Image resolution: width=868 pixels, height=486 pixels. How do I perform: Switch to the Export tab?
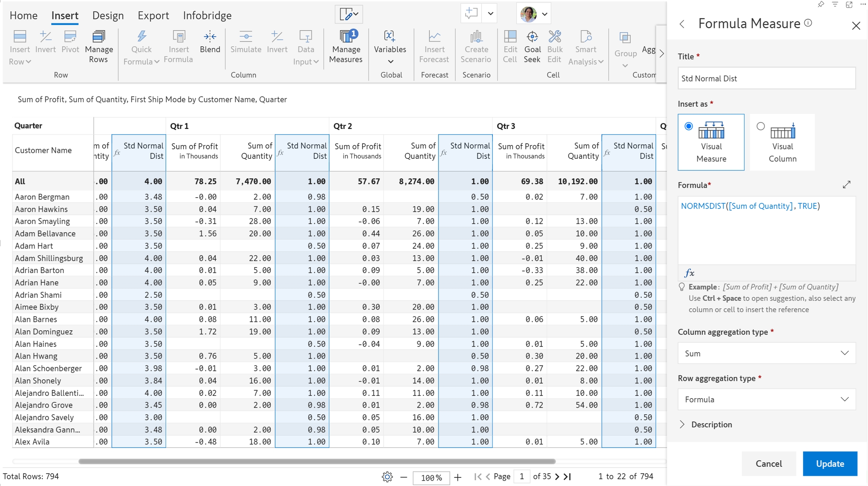tap(153, 15)
